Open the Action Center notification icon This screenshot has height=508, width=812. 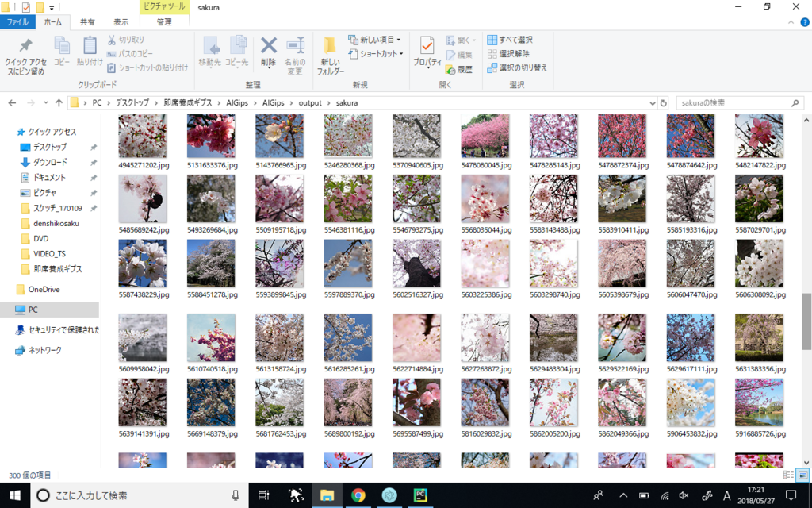[791, 495]
